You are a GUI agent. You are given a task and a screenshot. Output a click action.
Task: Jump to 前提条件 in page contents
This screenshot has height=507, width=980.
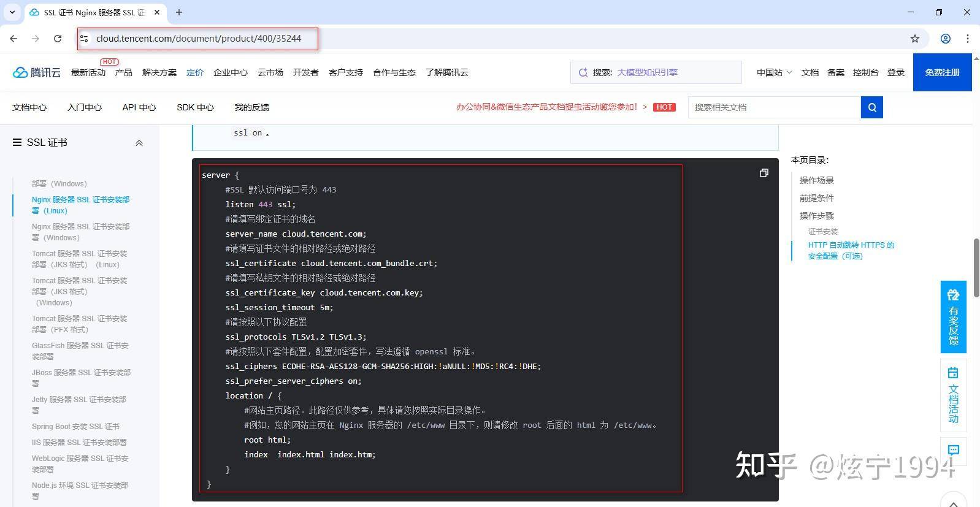[x=816, y=198]
